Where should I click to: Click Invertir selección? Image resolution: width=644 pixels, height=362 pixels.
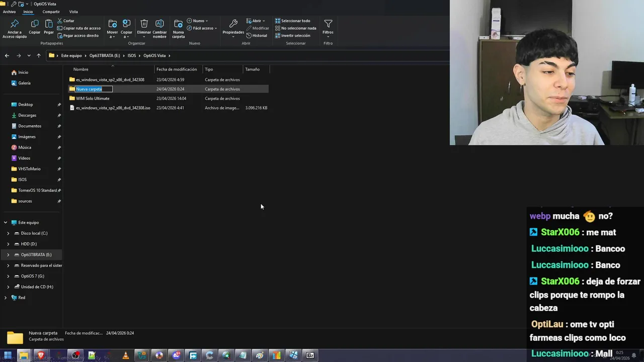pyautogui.click(x=292, y=36)
